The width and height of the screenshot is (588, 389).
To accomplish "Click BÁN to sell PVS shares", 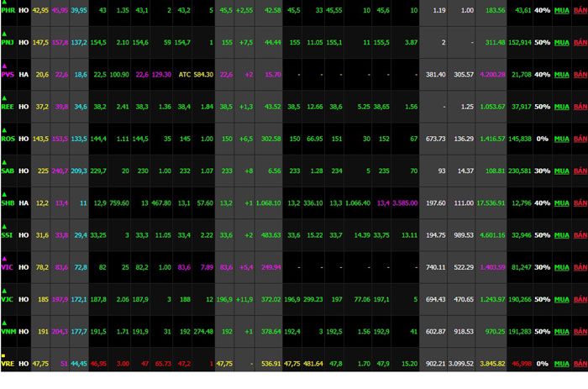I will pos(580,74).
